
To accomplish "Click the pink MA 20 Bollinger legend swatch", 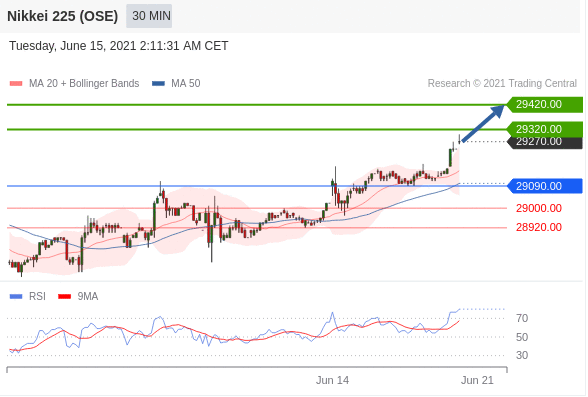I will tap(16, 84).
